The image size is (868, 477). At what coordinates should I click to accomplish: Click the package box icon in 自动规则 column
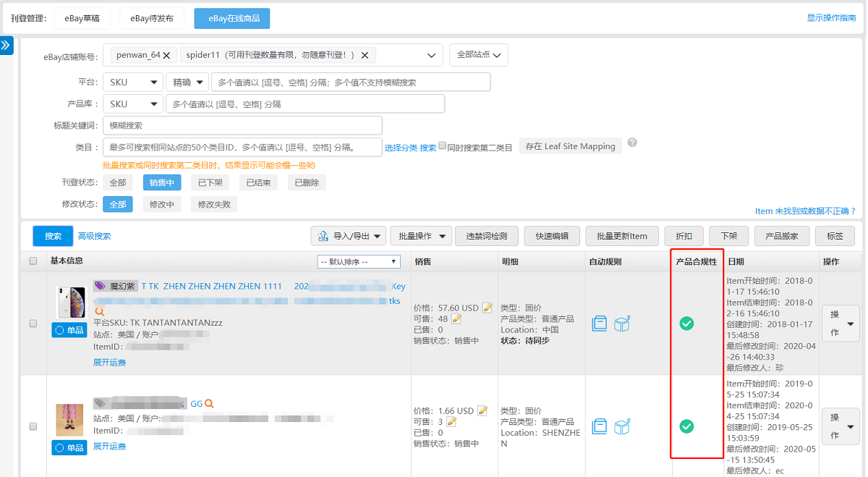click(621, 324)
